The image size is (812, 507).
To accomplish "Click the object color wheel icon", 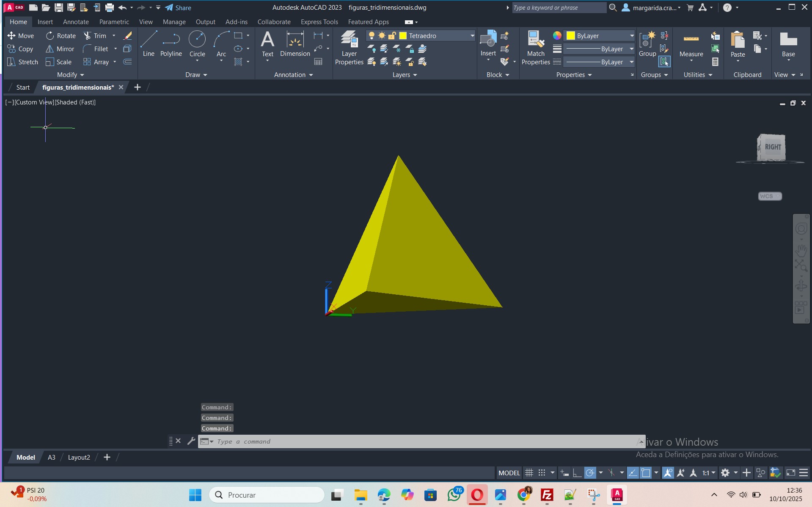I will click(x=557, y=36).
